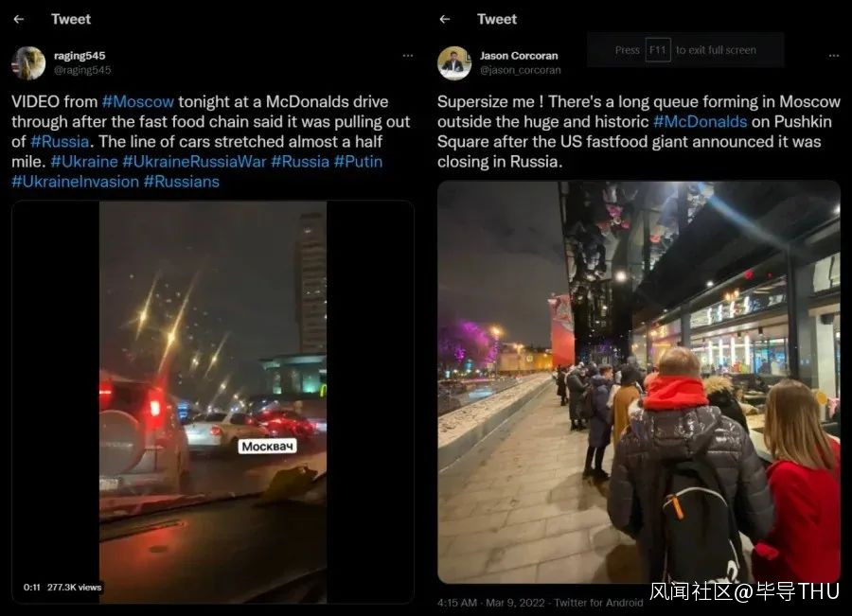Open the #Putin hashtag
Viewport: 852px width, 616px height.
[x=358, y=162]
